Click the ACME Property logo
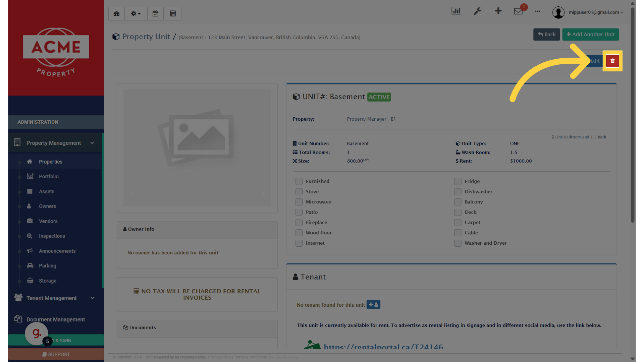 (x=56, y=52)
